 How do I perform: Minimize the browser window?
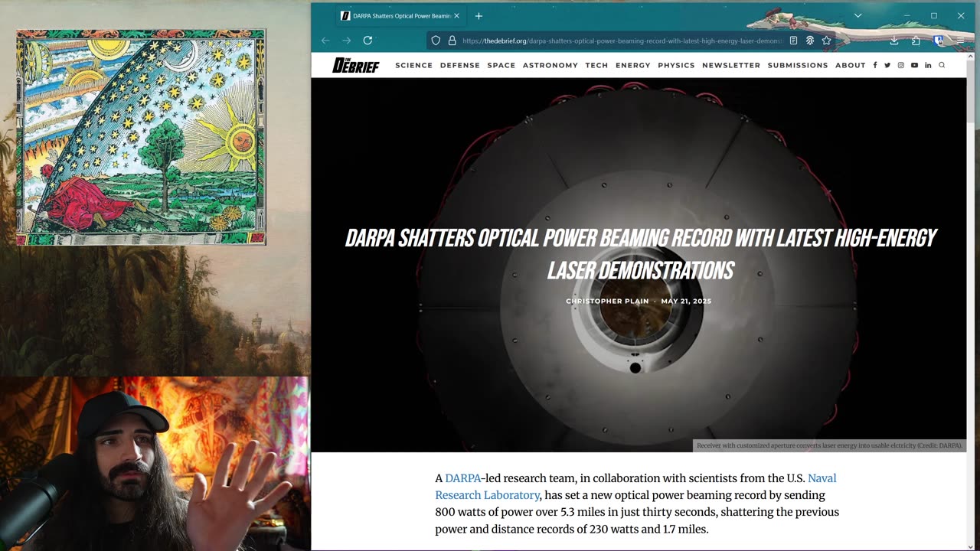tap(906, 15)
